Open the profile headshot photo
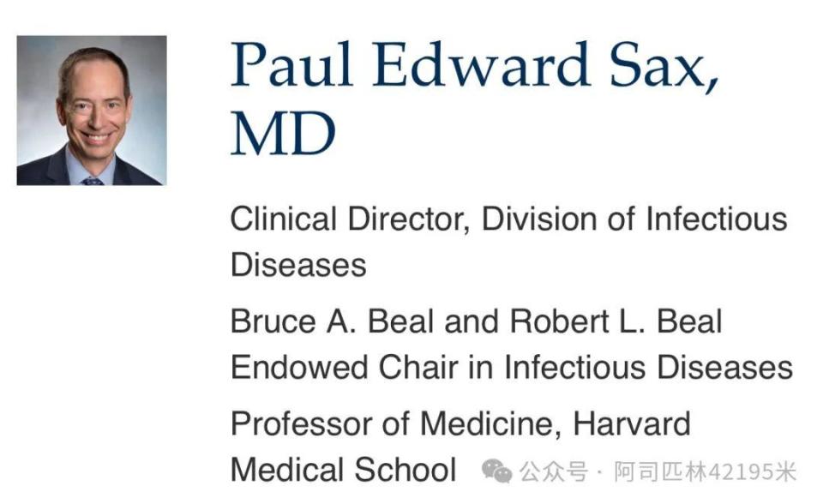This screenshot has height=504, width=823. click(92, 111)
